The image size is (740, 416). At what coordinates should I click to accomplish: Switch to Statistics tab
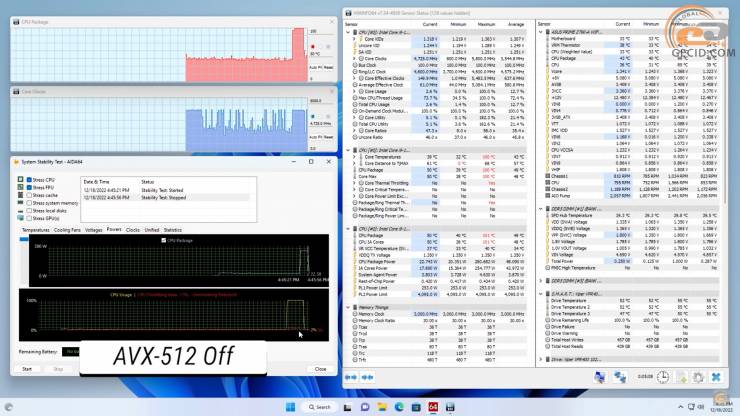[173, 230]
